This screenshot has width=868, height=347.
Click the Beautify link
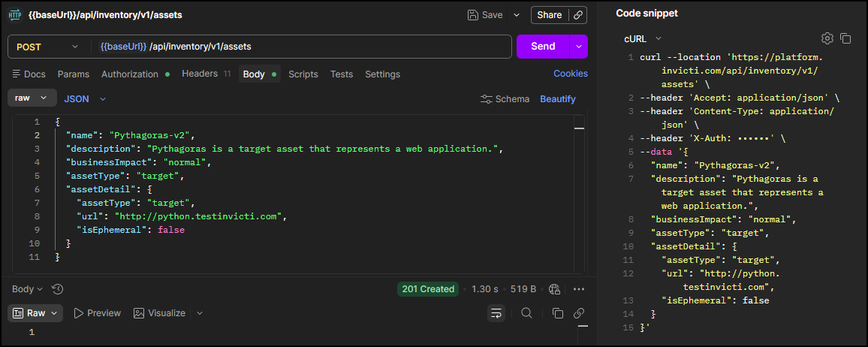click(x=557, y=99)
